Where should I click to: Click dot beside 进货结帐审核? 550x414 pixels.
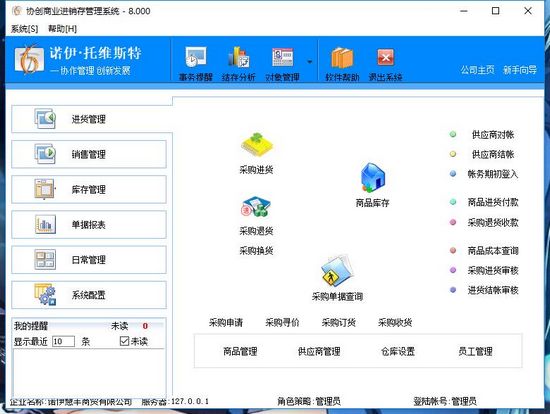pos(453,290)
